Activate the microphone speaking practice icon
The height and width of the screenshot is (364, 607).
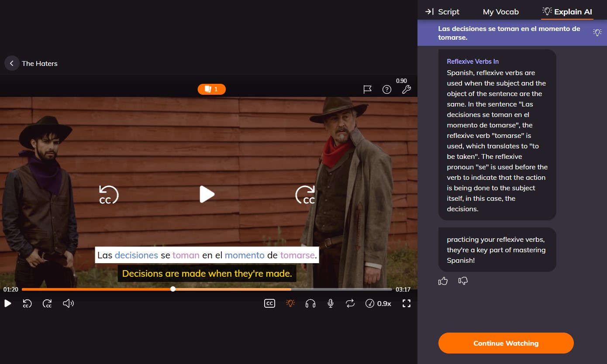[331, 303]
